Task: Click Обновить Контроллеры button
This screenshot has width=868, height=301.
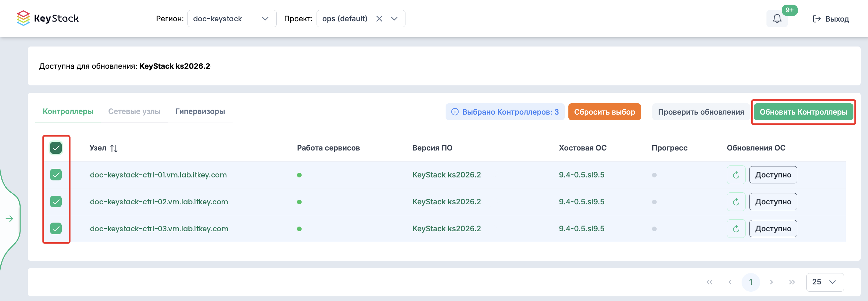Action: coord(803,112)
